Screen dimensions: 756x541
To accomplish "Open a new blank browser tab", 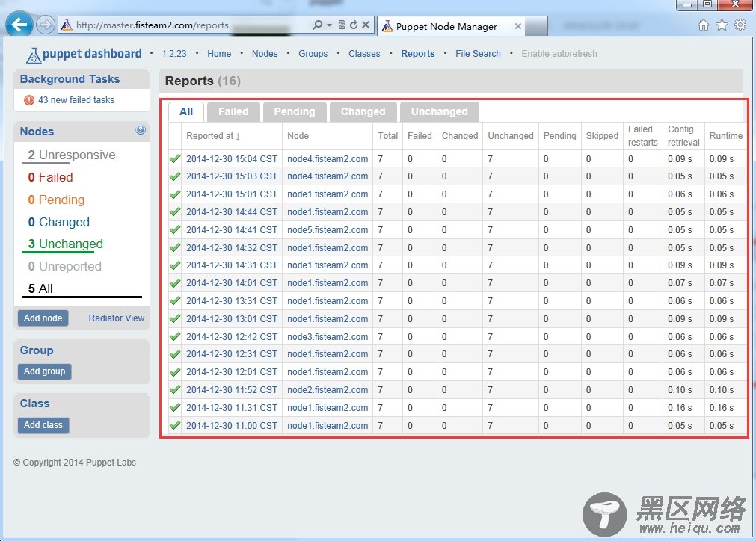I will (x=537, y=26).
